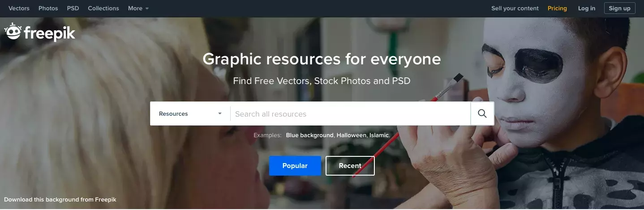Viewport: 644px width, 210px height.
Task: Focus the Search all resources field
Action: [350, 113]
